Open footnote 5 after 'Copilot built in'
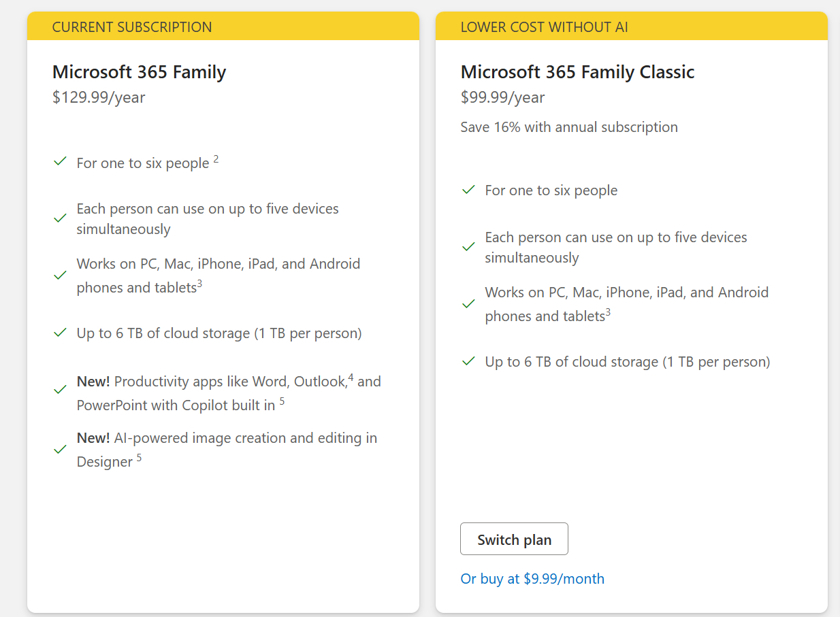840x617 pixels. tap(282, 401)
